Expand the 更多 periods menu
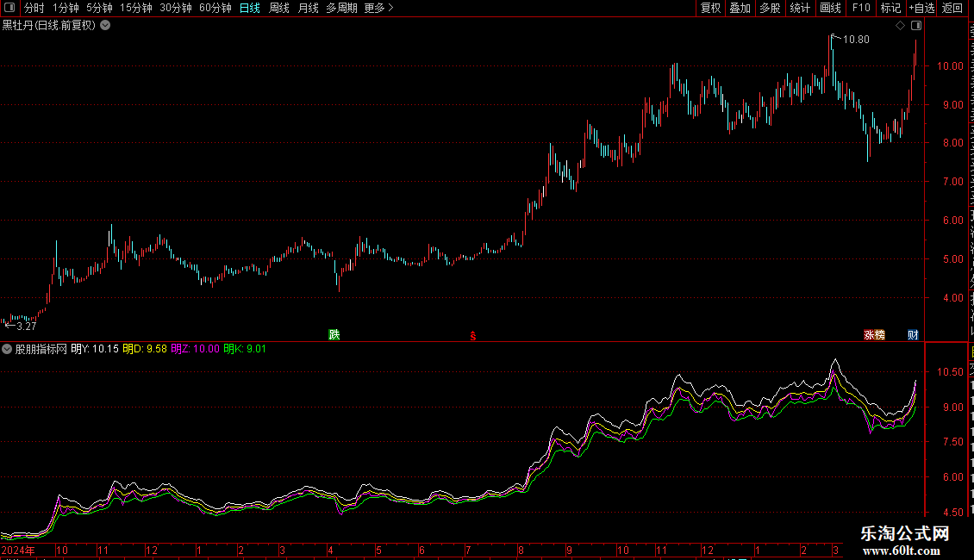 click(379, 8)
